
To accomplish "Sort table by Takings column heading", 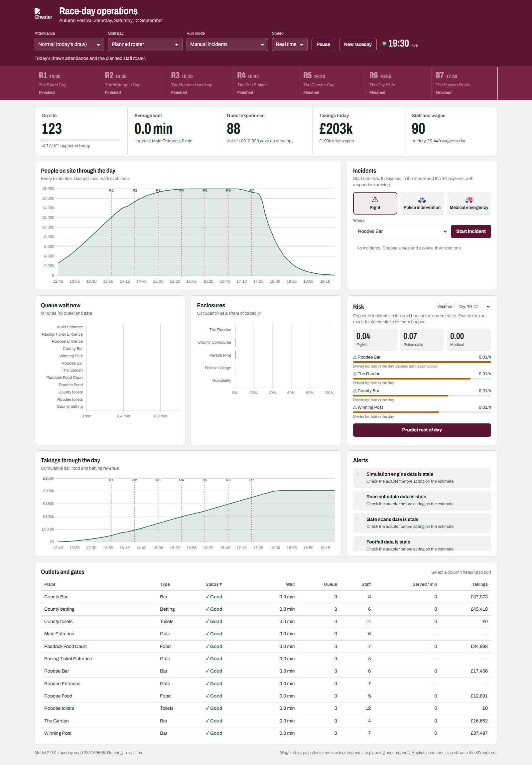I will pos(480,584).
